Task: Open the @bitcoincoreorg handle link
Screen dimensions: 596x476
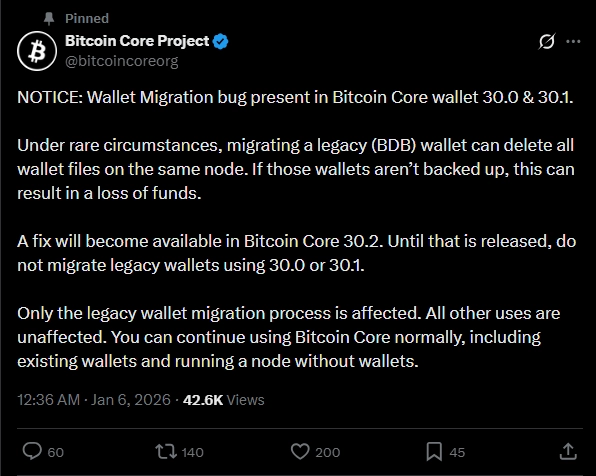Action: pyautogui.click(x=122, y=61)
